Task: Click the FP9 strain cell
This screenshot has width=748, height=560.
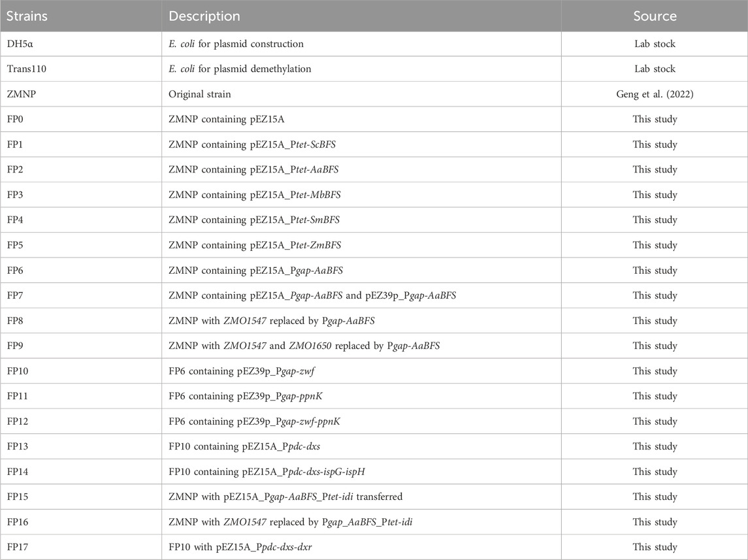Action: click(x=80, y=346)
